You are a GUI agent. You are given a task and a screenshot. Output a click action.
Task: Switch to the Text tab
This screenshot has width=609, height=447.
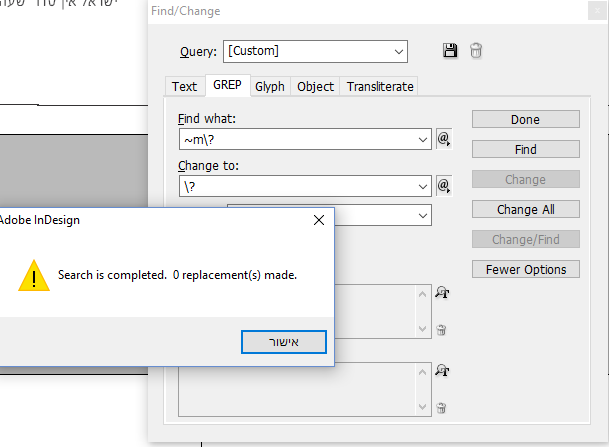tap(184, 86)
